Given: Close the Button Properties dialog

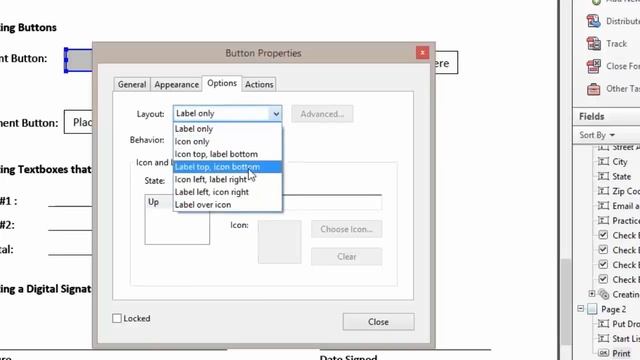Looking at the screenshot, I should click(378, 322).
